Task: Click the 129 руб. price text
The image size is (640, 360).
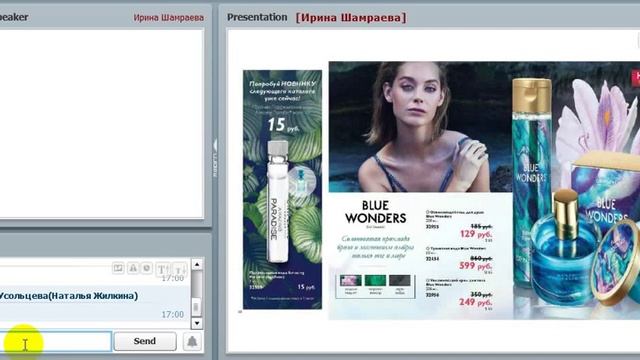Action: coord(476,234)
